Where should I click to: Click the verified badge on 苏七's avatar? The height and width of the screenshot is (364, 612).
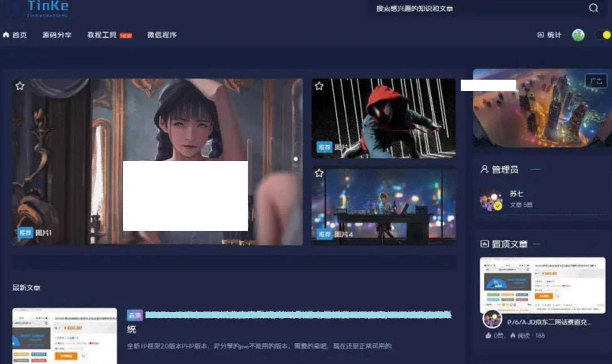498,205
